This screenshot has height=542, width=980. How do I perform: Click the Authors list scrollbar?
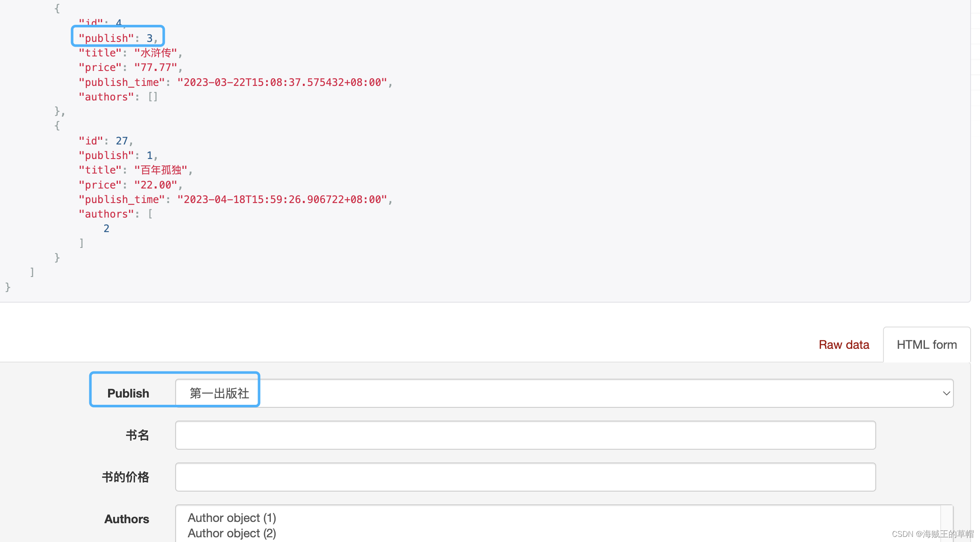947,524
